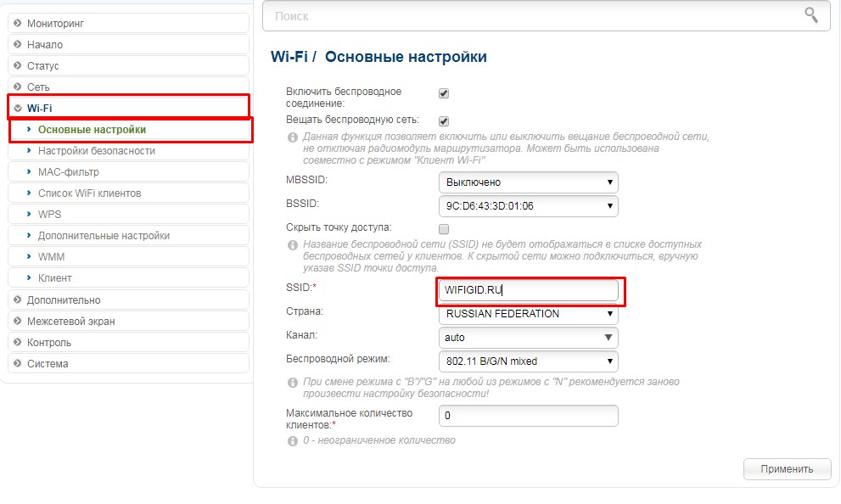Click the arrow icon beside Сеть

point(18,87)
